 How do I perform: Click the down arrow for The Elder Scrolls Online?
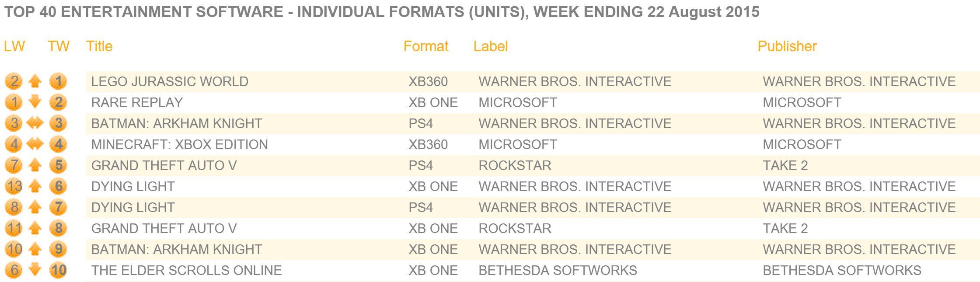point(35,270)
